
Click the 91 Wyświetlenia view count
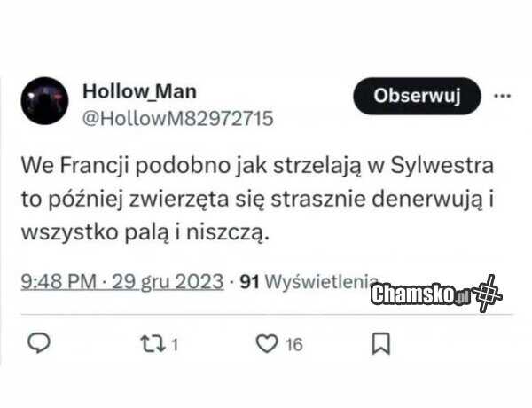pos(309,281)
